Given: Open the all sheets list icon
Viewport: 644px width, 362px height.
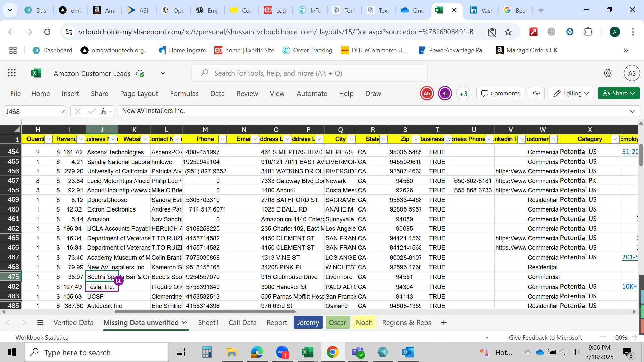Looking at the screenshot, I should (x=40, y=323).
